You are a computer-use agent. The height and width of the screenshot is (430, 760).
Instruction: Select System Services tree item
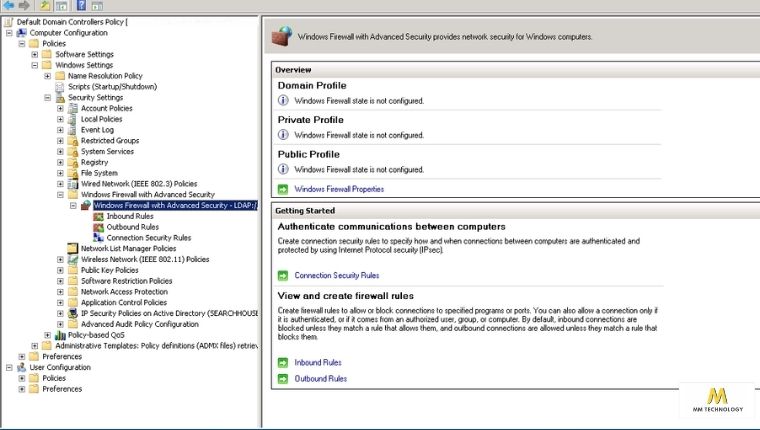[107, 151]
